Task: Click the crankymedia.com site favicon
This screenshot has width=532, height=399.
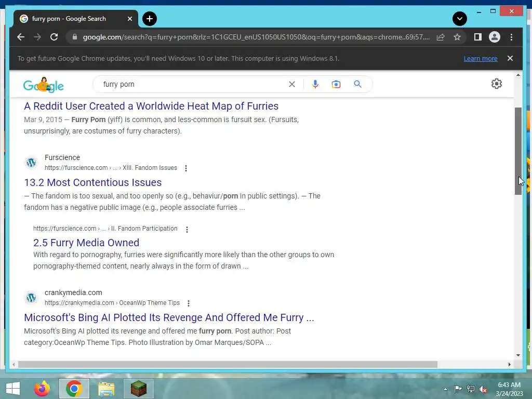Action: click(x=31, y=298)
